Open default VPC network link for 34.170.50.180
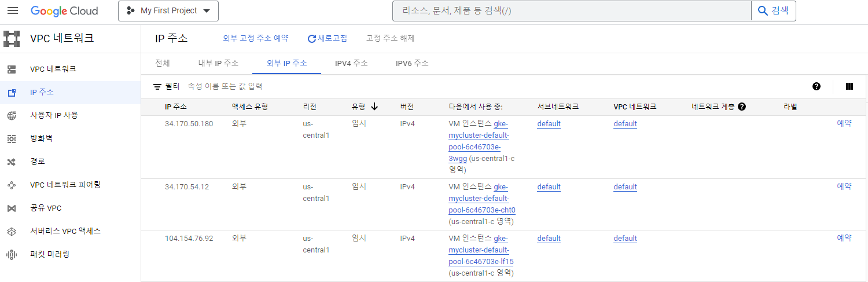868x282 pixels. click(625, 124)
